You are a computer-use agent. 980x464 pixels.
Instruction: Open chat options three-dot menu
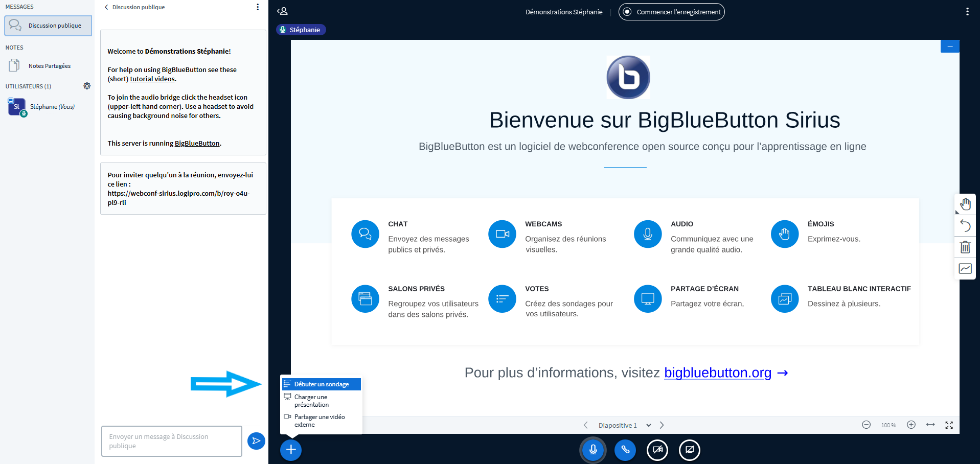258,7
